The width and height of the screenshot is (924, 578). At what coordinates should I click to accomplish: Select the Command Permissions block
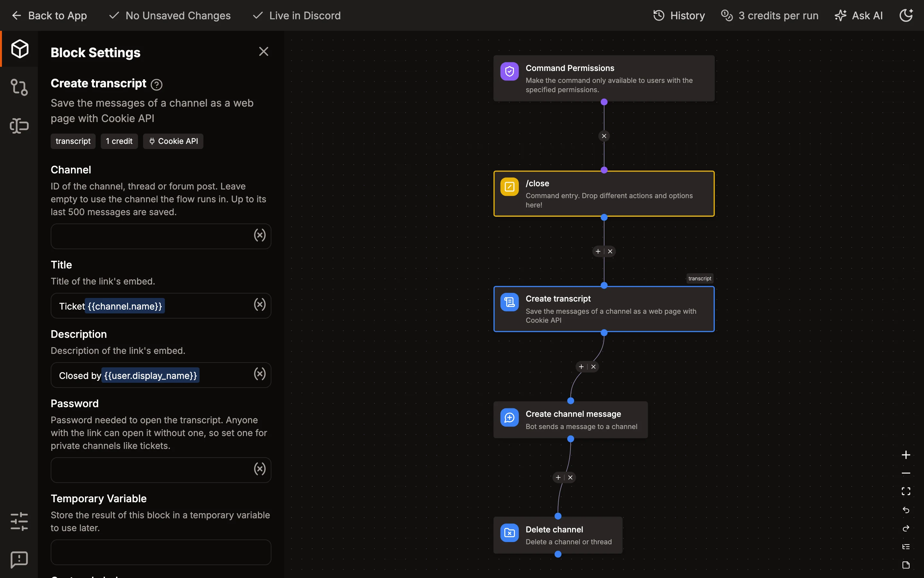coord(604,78)
